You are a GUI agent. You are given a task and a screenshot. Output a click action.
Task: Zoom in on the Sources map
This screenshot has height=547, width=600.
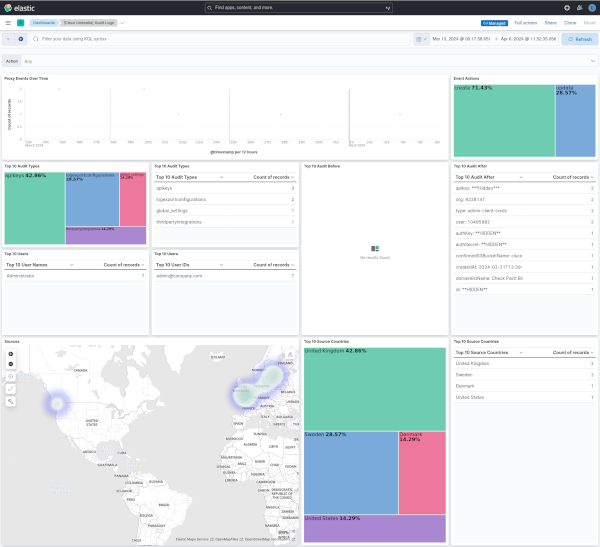(x=10, y=354)
